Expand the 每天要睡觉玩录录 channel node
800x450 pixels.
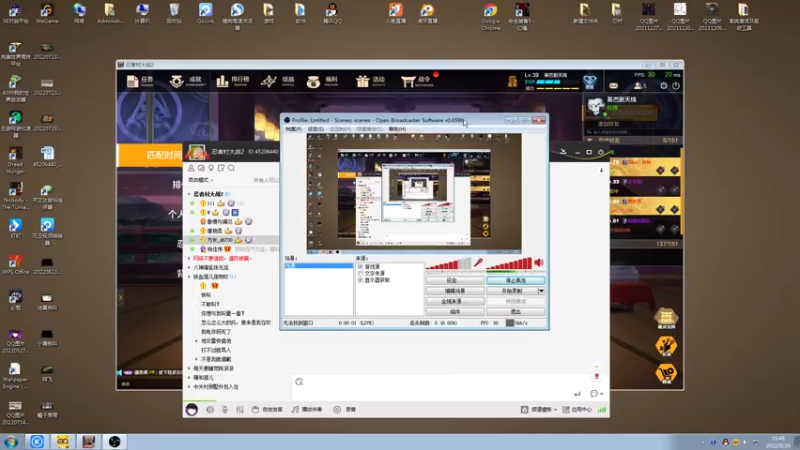[189, 368]
